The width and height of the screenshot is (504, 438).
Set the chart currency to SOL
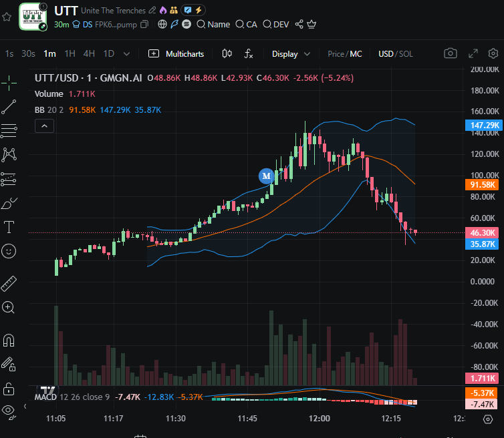[406, 54]
